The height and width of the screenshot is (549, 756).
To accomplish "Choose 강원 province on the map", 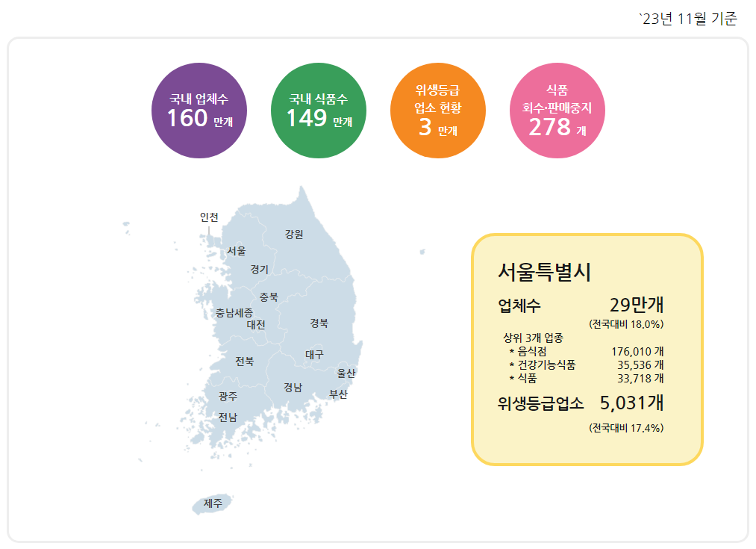I will [x=294, y=235].
